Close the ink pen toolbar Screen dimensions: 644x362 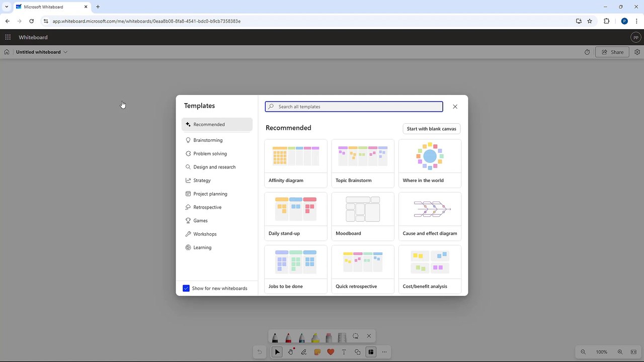(x=369, y=336)
